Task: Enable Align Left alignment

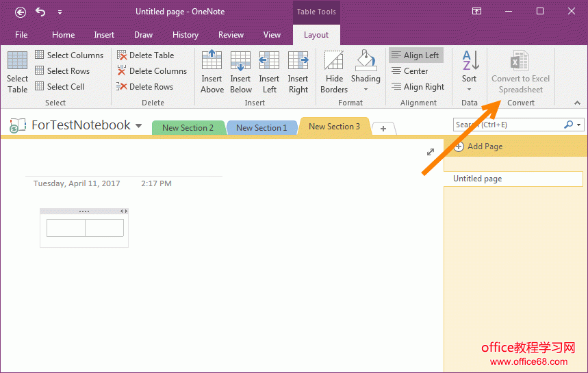Action: (416, 55)
